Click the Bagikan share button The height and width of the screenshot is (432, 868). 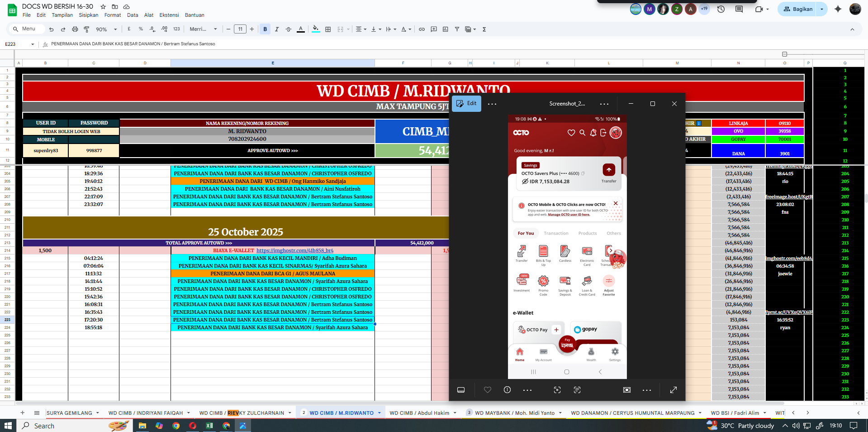pyautogui.click(x=798, y=9)
